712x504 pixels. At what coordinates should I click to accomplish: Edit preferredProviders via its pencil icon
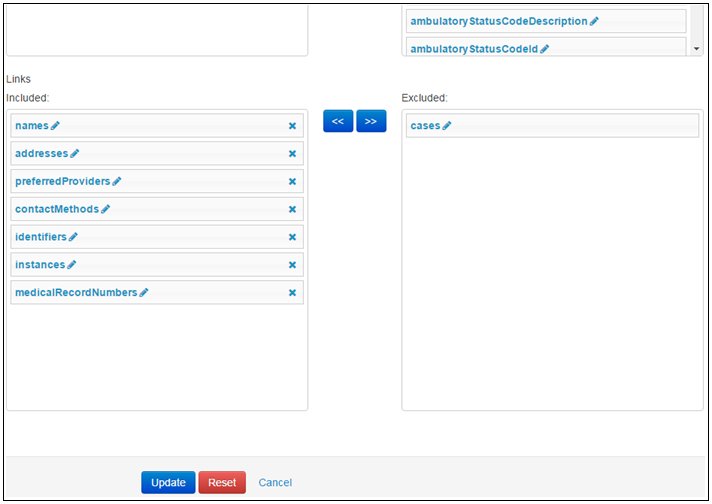coord(117,182)
